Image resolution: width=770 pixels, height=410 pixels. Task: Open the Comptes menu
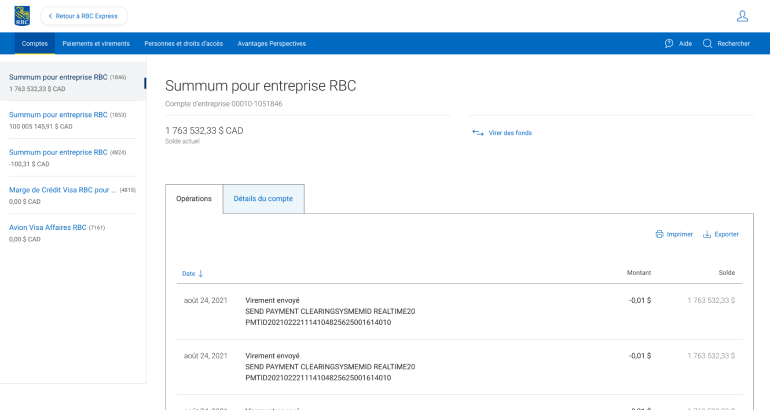[35, 44]
